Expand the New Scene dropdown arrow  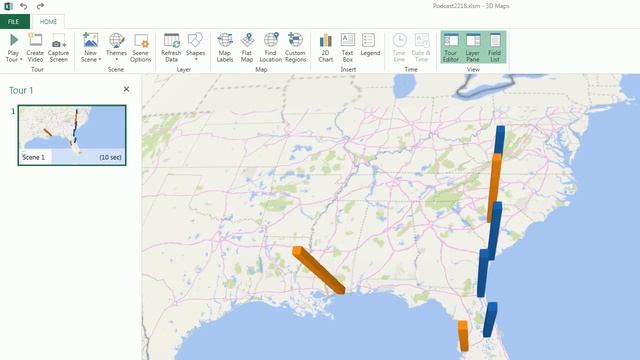click(99, 60)
